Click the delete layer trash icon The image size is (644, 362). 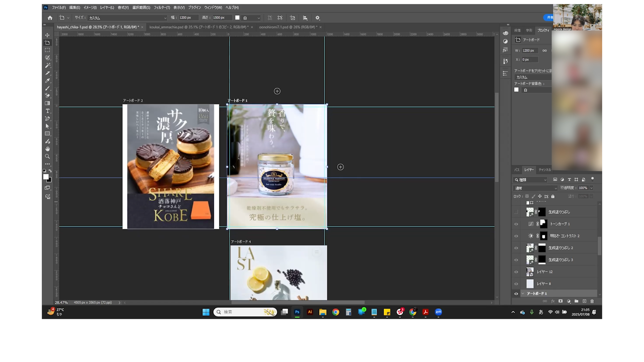[592, 301]
